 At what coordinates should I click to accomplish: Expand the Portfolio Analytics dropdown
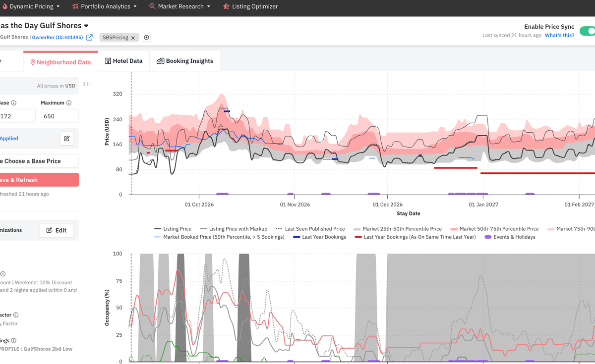[104, 6]
